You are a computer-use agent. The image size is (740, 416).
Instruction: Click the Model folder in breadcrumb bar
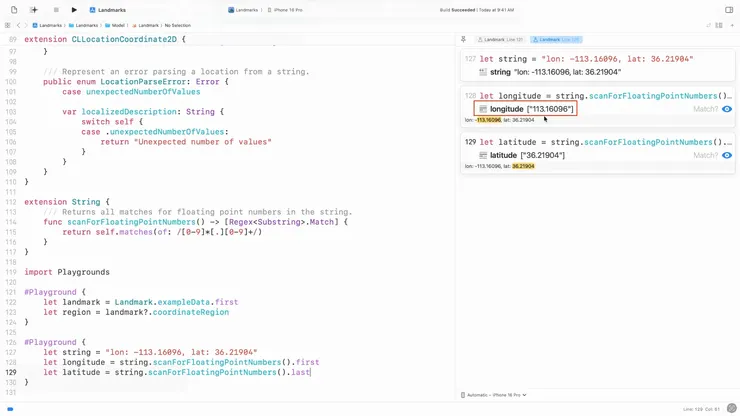tap(115, 25)
